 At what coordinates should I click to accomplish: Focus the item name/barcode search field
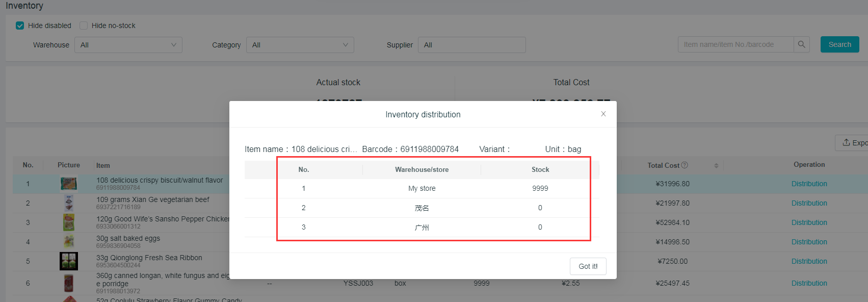pos(735,44)
